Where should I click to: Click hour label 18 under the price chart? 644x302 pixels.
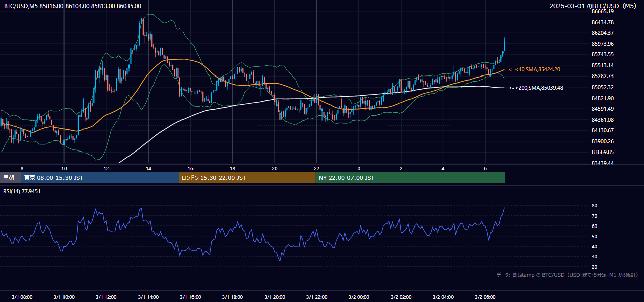(x=232, y=168)
